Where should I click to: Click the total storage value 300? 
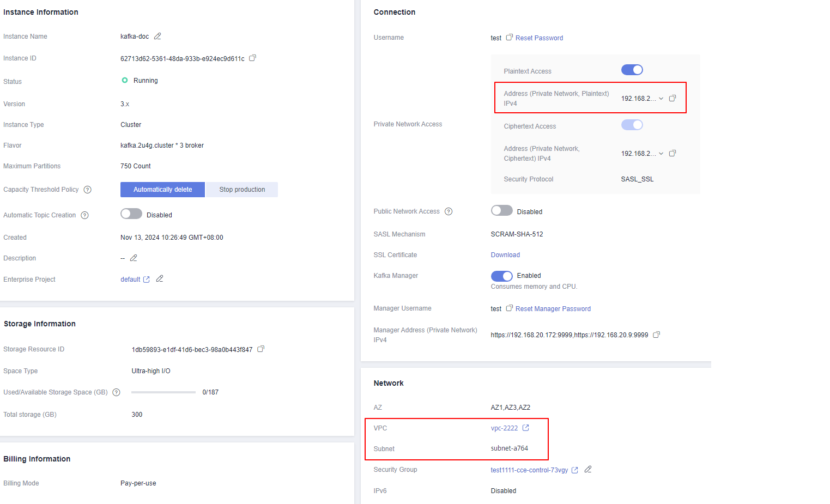pyautogui.click(x=137, y=414)
